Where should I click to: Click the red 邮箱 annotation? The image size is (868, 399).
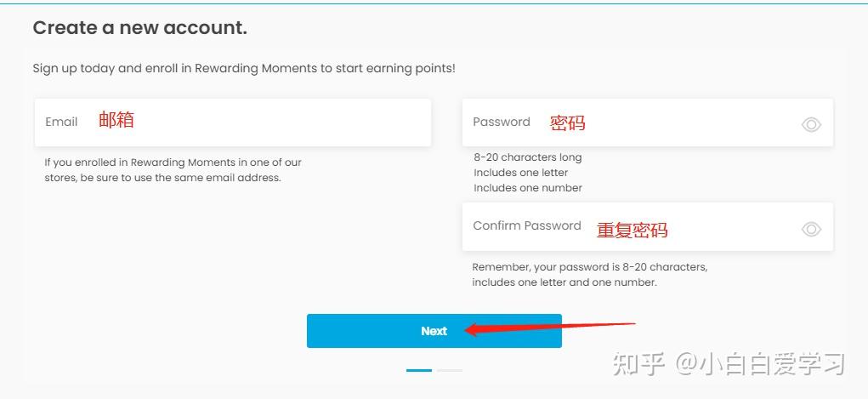tap(116, 120)
